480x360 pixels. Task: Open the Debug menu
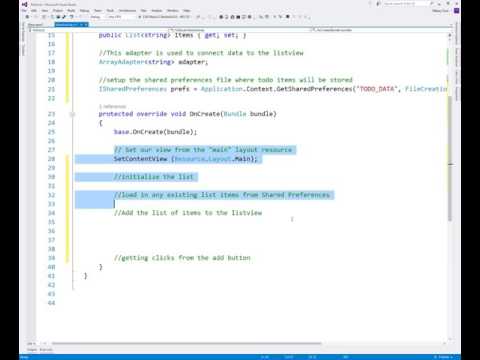click(84, 11)
